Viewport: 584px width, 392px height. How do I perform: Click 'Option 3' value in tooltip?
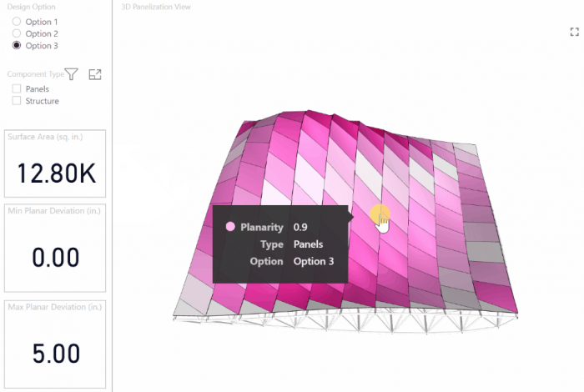pos(314,261)
